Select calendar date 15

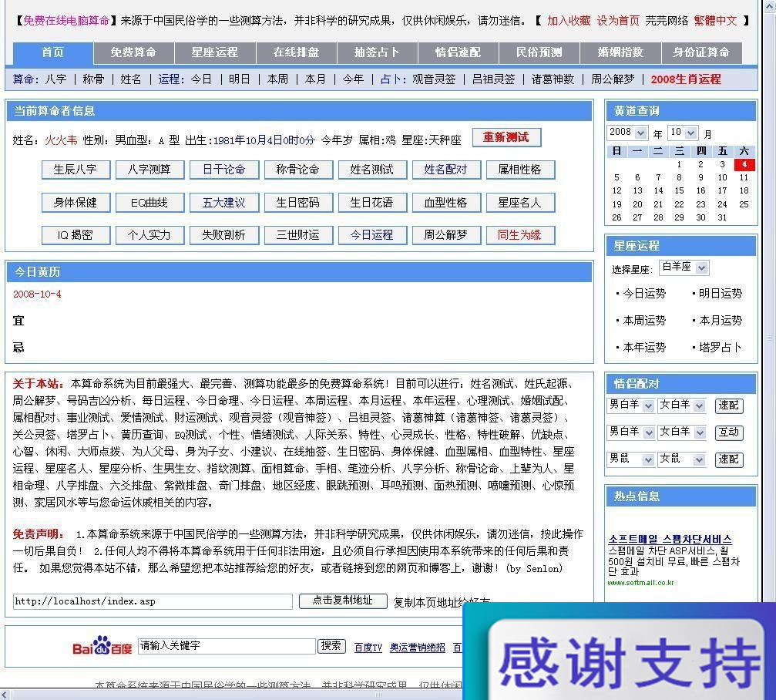click(x=679, y=190)
